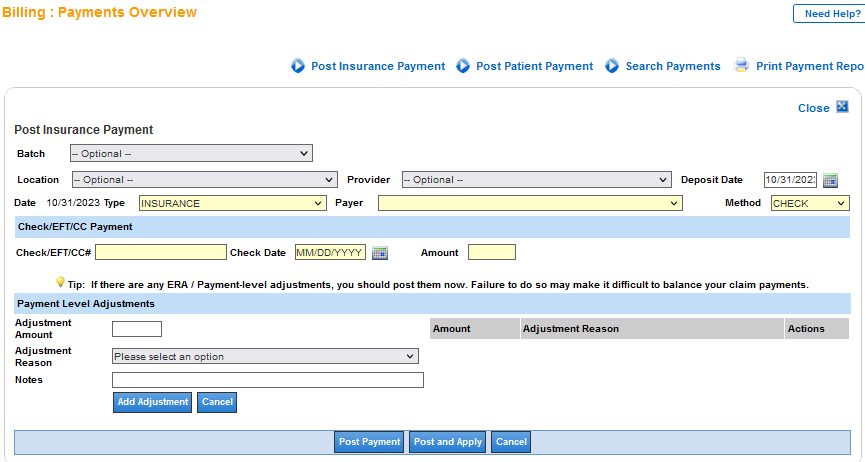Screen dimensions: 865x462
Task: Click the lightbulb Tip icon
Action: pos(60,283)
